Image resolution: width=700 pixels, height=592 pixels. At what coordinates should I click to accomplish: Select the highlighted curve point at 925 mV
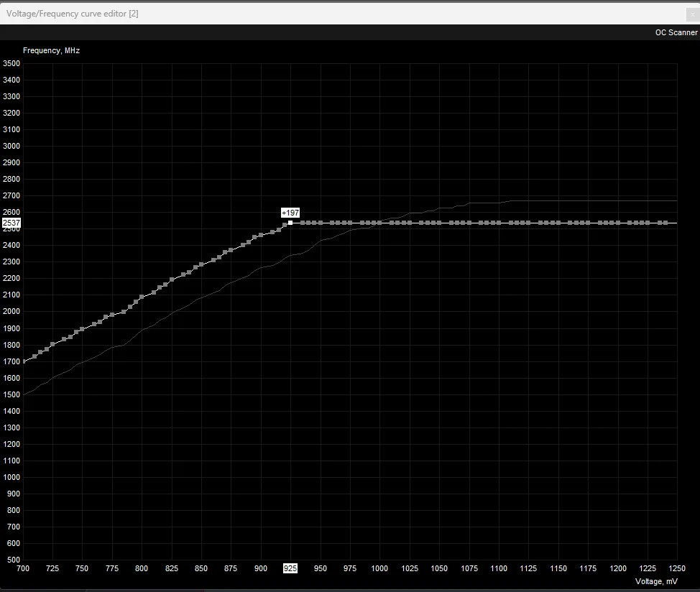[x=290, y=223]
